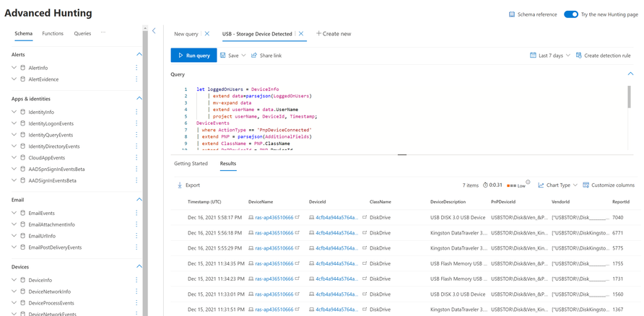The image size is (644, 316).
Task: Switch to the Queries tab
Action: pos(82,34)
